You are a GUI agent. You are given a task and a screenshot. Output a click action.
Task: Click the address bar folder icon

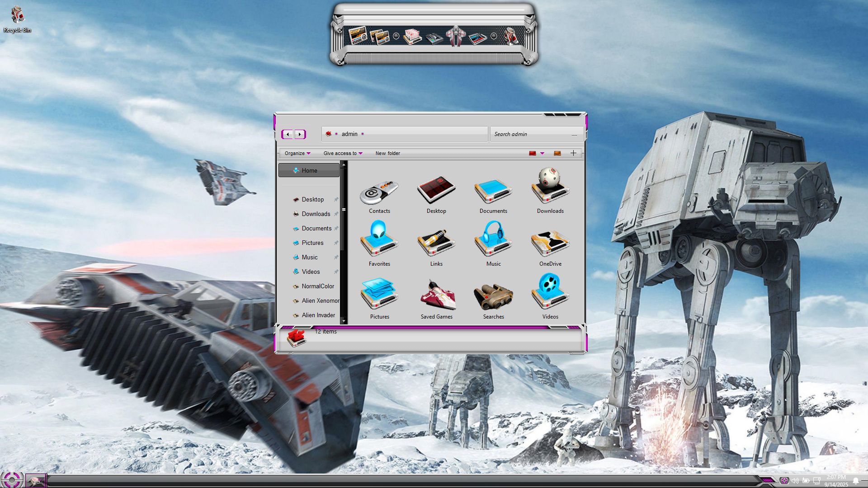329,134
